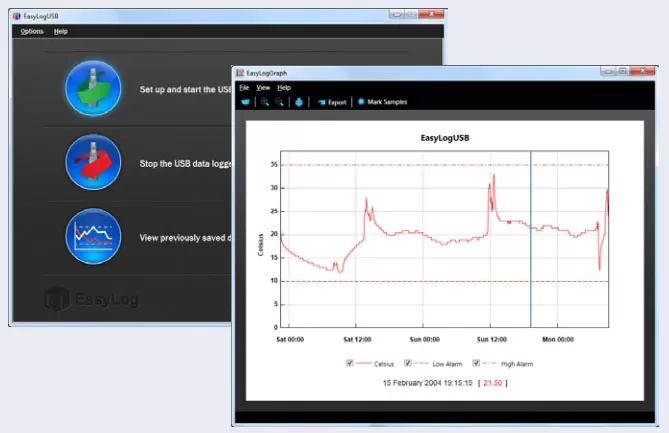
Task: Open the View menu in EasyLogGraph
Action: click(263, 87)
